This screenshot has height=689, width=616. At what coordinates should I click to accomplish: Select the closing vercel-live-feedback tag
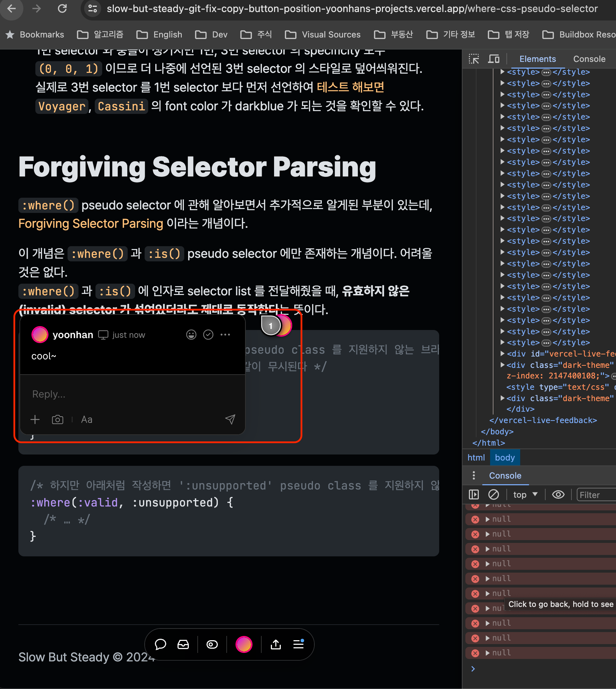coord(543,420)
